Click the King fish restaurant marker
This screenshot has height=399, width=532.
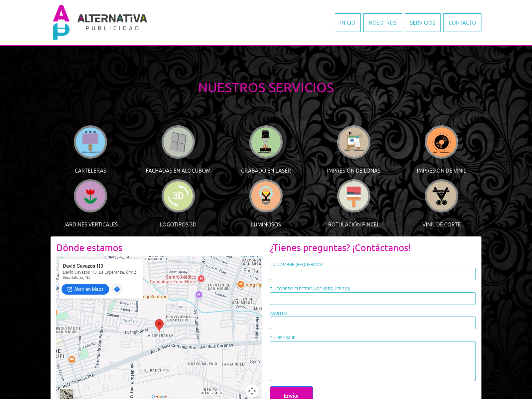coord(241,285)
